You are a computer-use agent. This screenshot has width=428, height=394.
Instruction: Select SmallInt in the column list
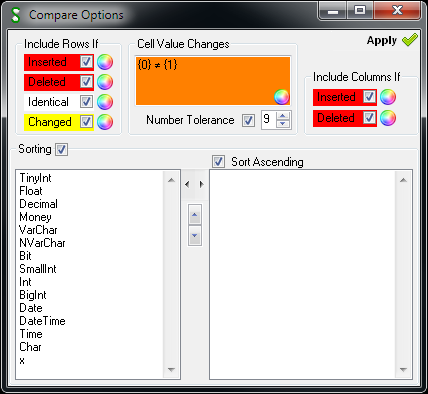coord(38,269)
